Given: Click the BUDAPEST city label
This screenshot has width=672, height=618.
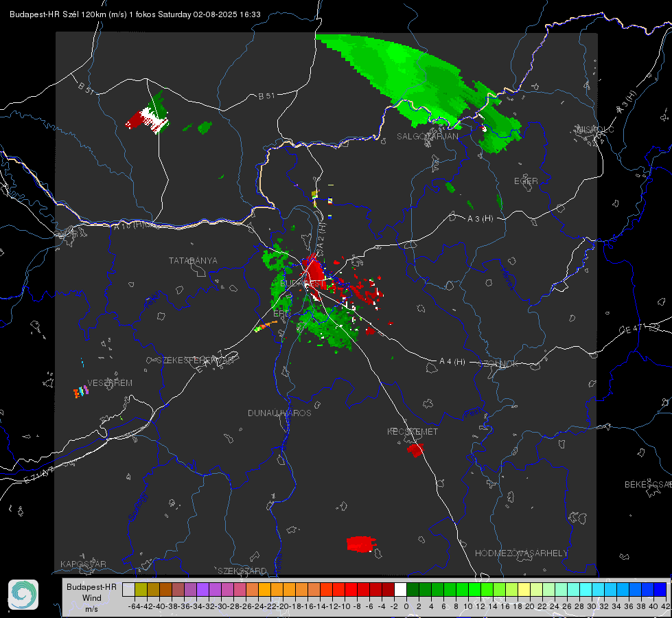Looking at the screenshot, I should pyautogui.click(x=303, y=284).
